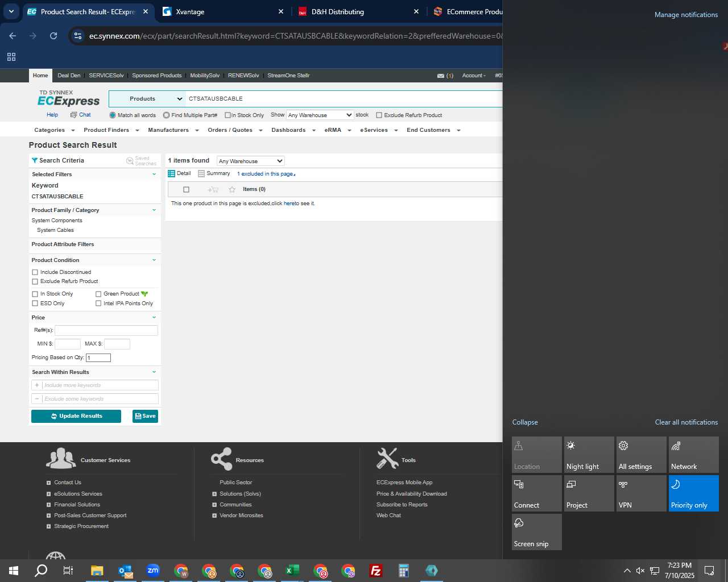Screen dimensions: 728x582
Task: Open Windows Start menu
Action: coord(14,571)
